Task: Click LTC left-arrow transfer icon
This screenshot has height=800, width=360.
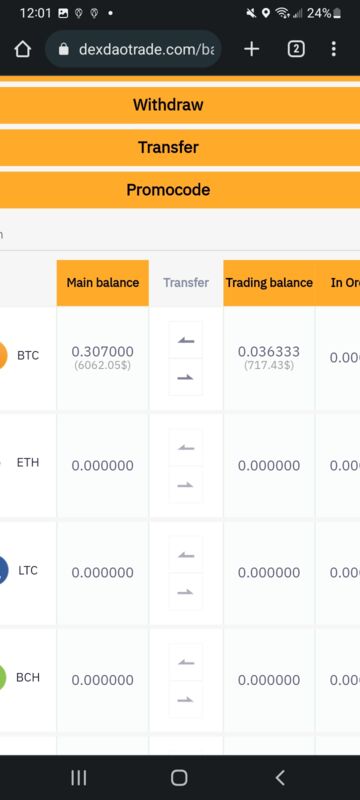Action: click(x=186, y=555)
